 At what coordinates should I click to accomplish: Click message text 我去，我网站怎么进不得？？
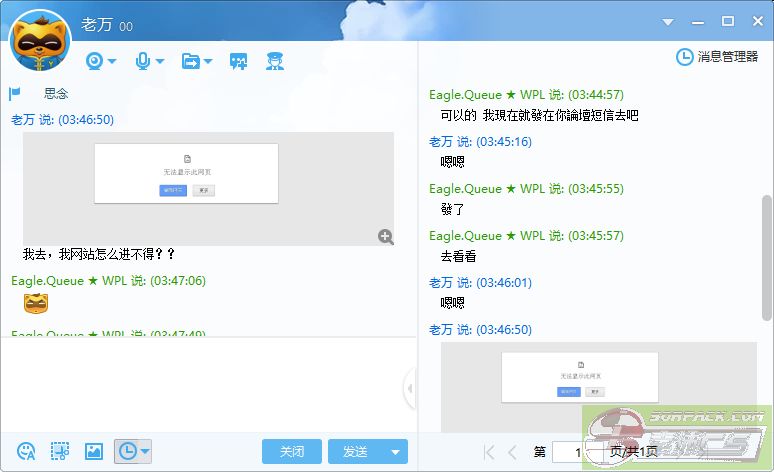coord(99,254)
